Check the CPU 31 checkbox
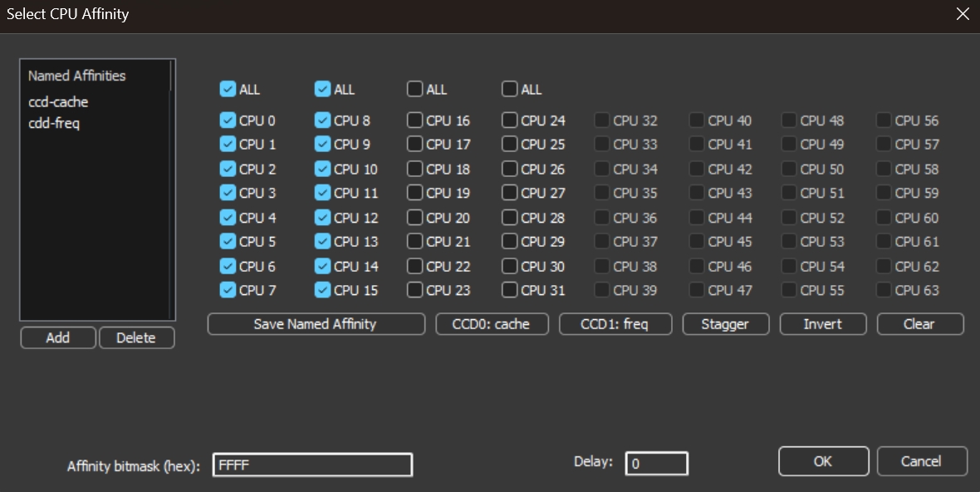 pyautogui.click(x=510, y=290)
